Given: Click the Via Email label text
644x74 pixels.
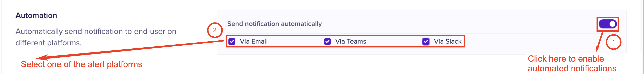Looking at the screenshot, I should coord(254,41).
